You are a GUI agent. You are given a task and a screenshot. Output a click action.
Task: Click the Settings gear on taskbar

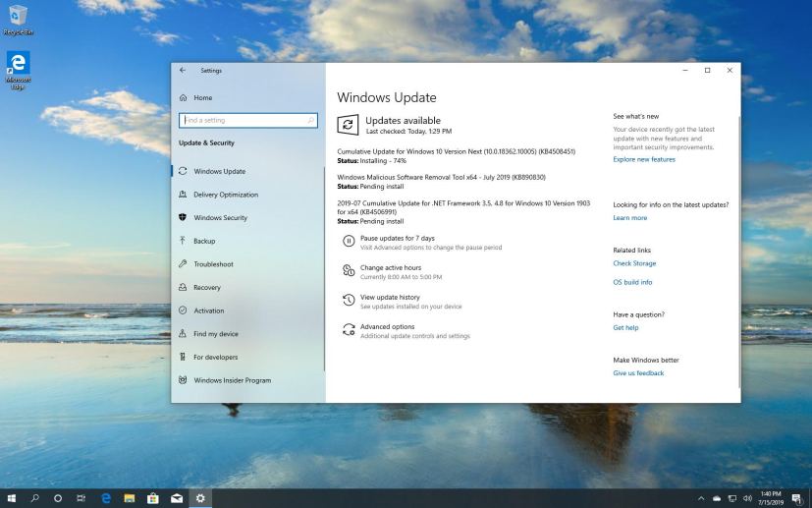[x=200, y=498]
